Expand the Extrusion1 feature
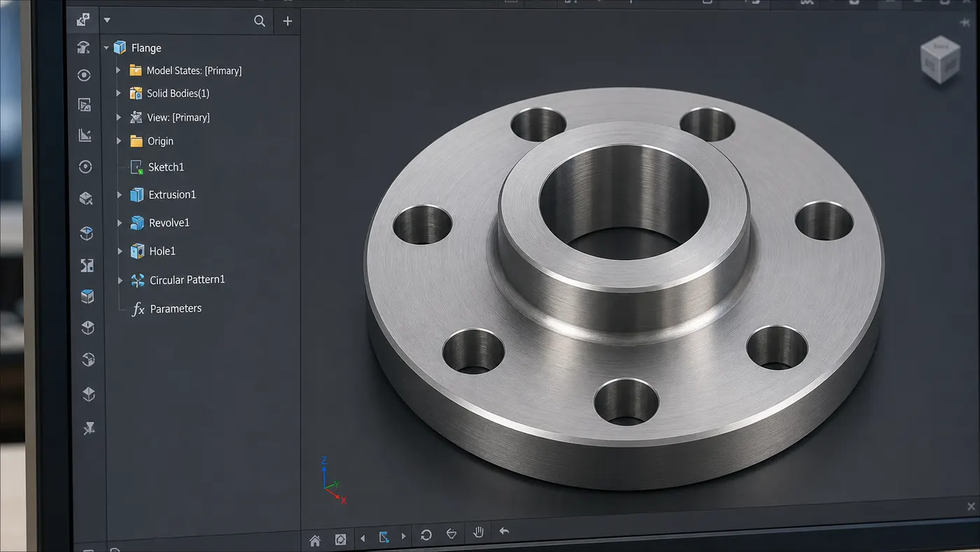Viewport: 980px width, 552px height. click(x=120, y=195)
